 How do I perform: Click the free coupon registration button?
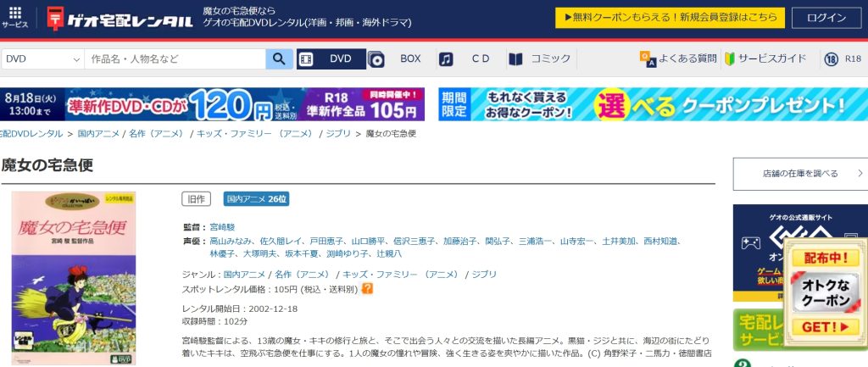670,18
